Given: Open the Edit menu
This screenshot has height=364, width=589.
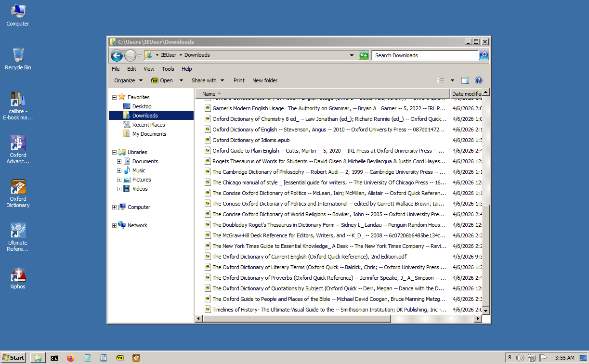Looking at the screenshot, I should [x=131, y=69].
